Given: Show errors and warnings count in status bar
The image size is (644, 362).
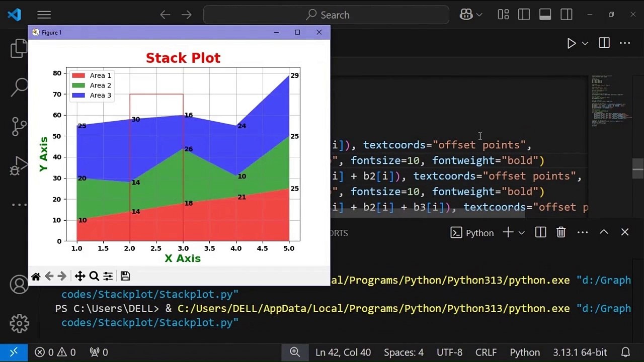Looking at the screenshot, I should pyautogui.click(x=55, y=352).
